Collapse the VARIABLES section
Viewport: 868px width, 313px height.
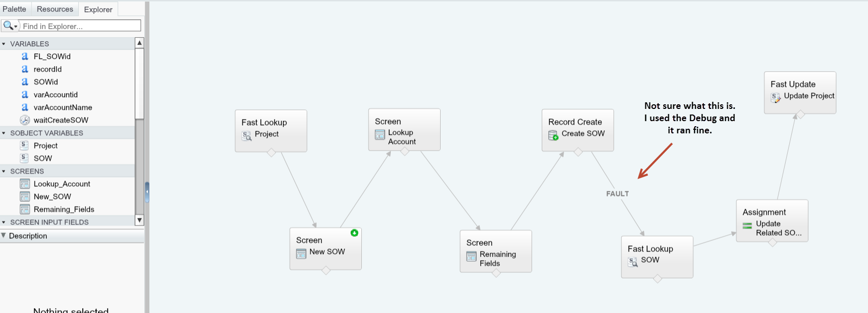pyautogui.click(x=4, y=44)
